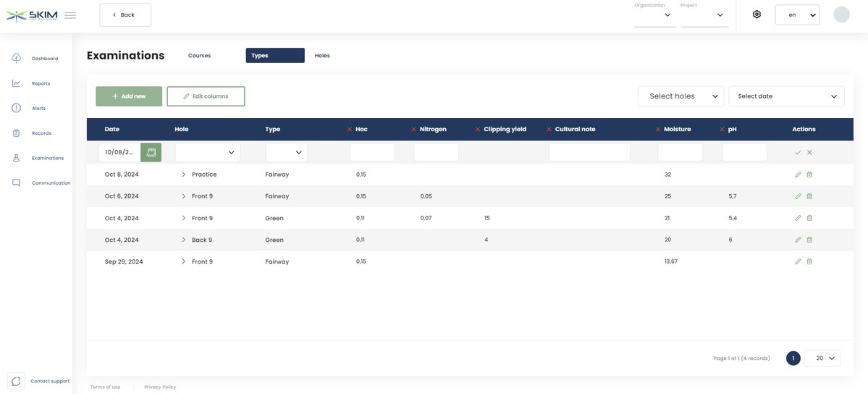Go to Dashboard in sidebar menu
This screenshot has height=394, width=868.
(x=45, y=59)
